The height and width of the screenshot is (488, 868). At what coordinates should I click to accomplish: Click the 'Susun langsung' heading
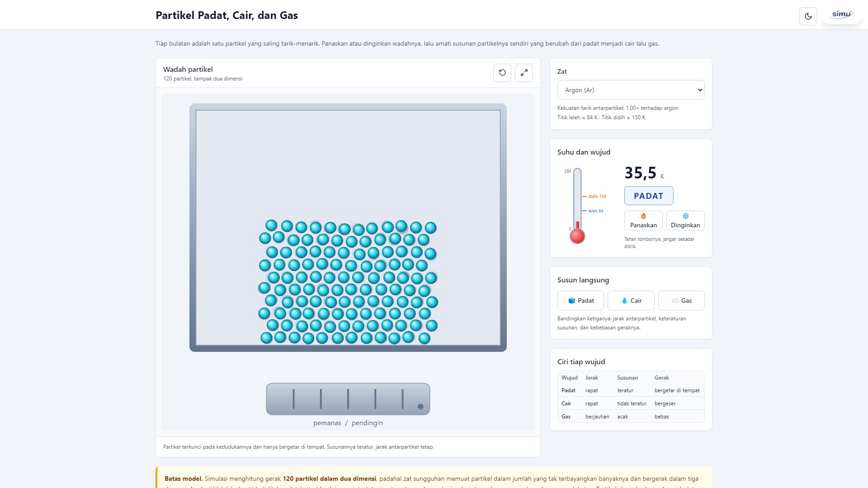tap(583, 280)
